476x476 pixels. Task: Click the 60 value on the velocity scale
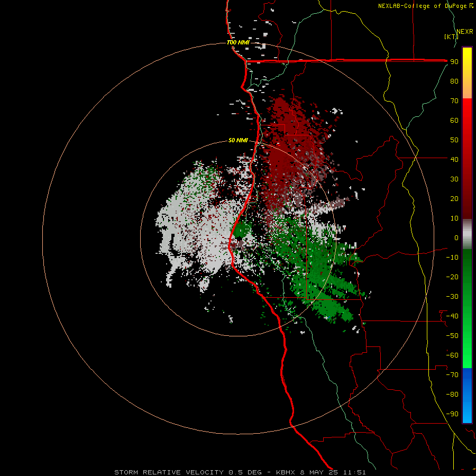pyautogui.click(x=454, y=121)
